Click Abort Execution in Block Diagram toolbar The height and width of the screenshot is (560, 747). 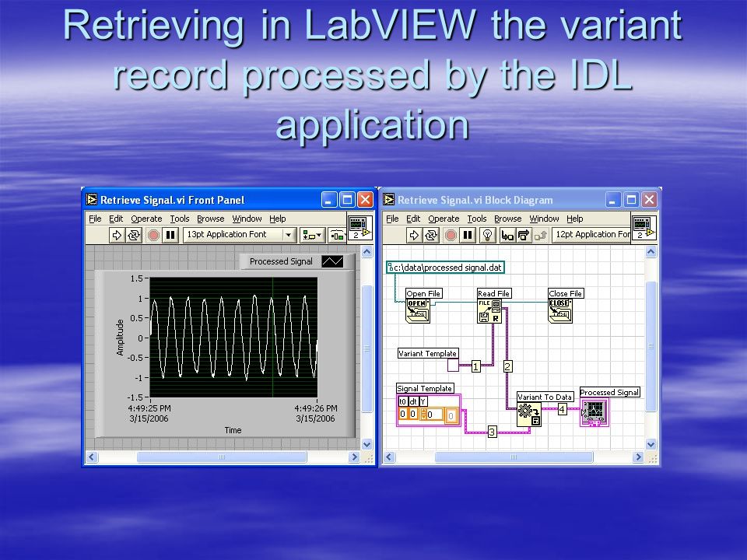point(451,235)
